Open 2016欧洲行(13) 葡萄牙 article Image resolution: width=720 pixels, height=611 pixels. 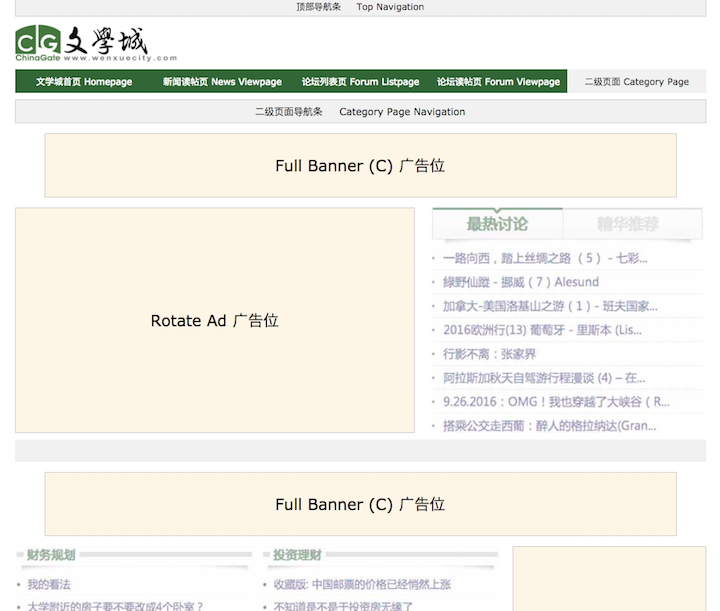coord(542,330)
